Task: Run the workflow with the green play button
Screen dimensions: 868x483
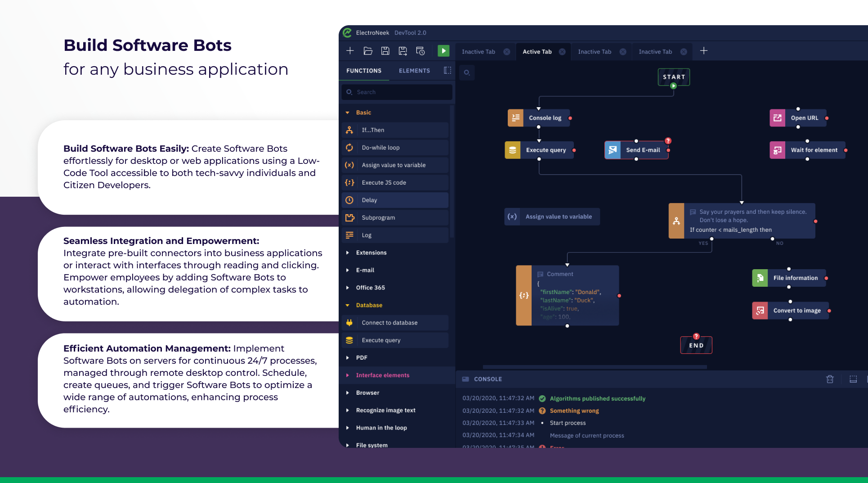Action: (x=443, y=51)
